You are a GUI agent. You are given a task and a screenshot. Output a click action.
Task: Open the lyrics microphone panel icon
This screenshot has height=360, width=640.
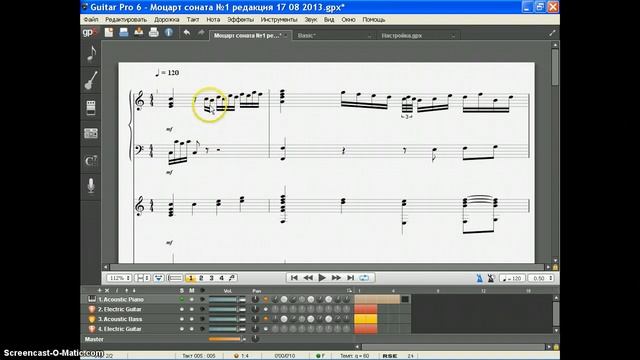click(91, 186)
